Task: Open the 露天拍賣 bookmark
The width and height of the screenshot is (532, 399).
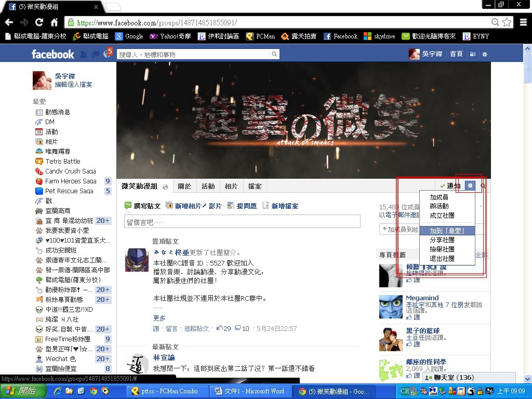Action: coord(299,36)
